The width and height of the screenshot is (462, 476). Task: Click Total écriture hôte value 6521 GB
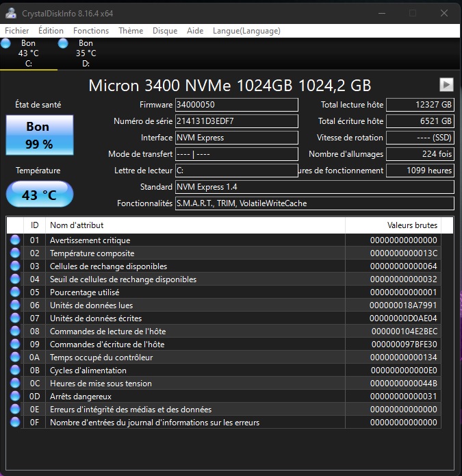[x=420, y=121]
